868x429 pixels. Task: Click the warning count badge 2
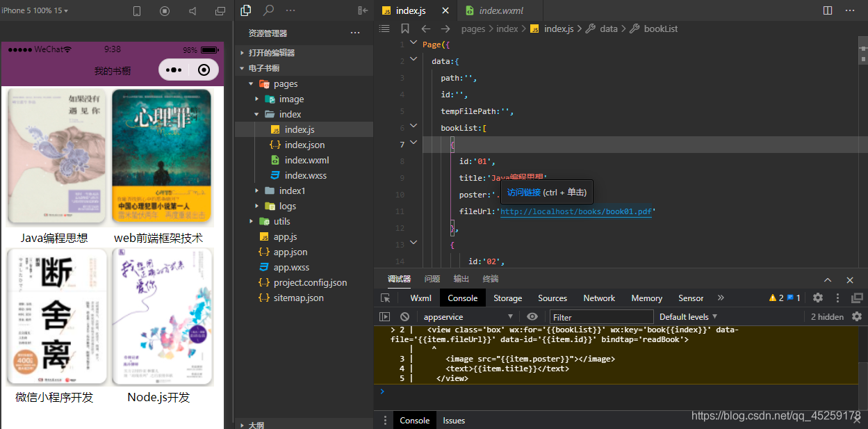(776, 298)
